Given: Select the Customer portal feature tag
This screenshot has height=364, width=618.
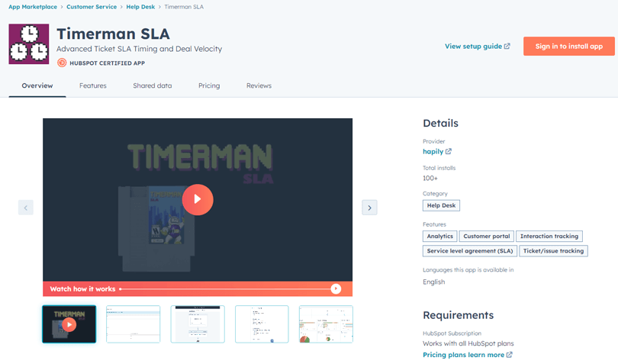Looking at the screenshot, I should pyautogui.click(x=486, y=237).
